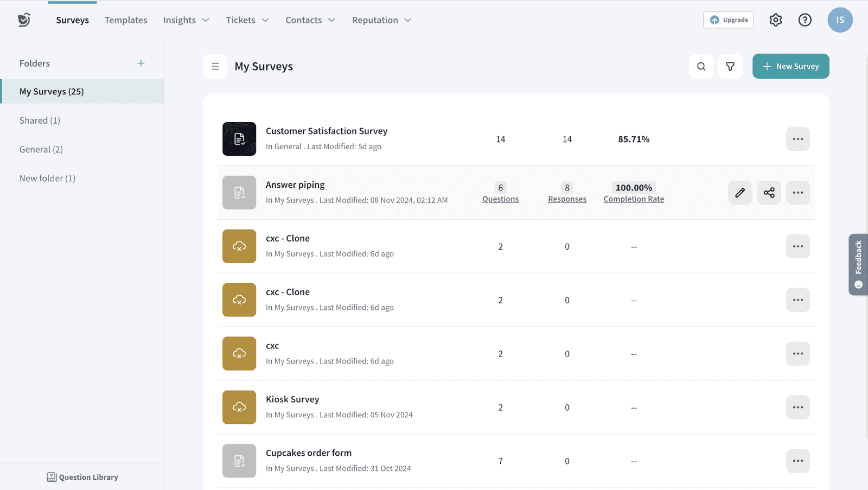Click the New Survey button
Image resolution: width=868 pixels, height=490 pixels.
[790, 66]
